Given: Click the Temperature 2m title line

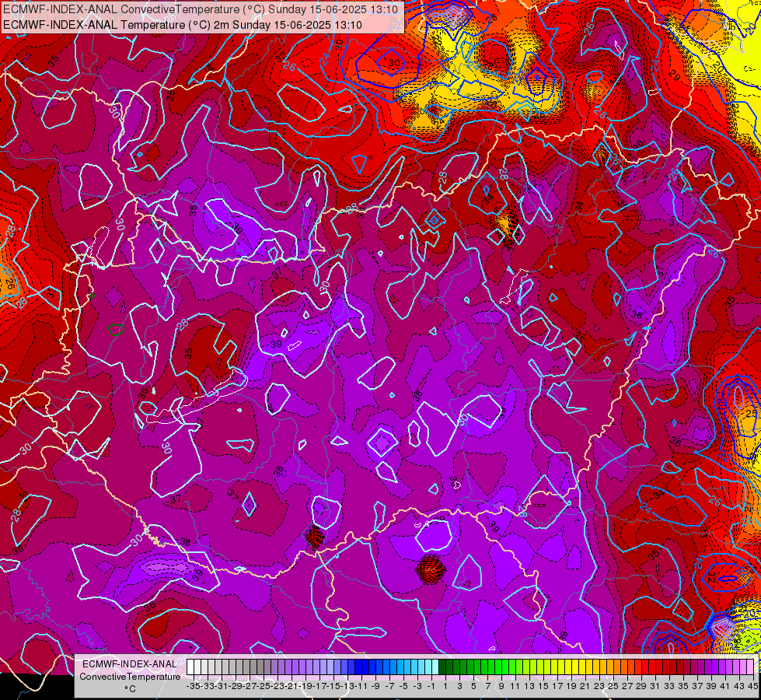Looking at the screenshot, I should click(x=183, y=25).
